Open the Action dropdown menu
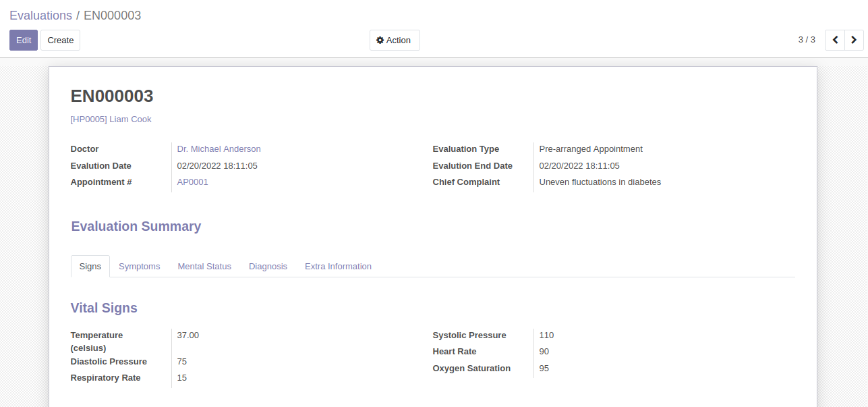Screen dimensions: 868x407 395,40
